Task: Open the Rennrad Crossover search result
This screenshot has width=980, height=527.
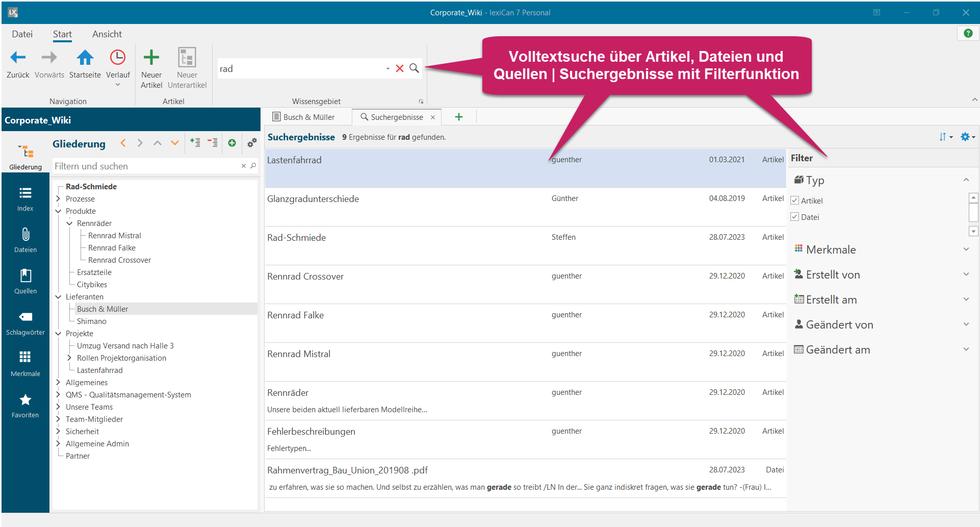Action: 305,277
